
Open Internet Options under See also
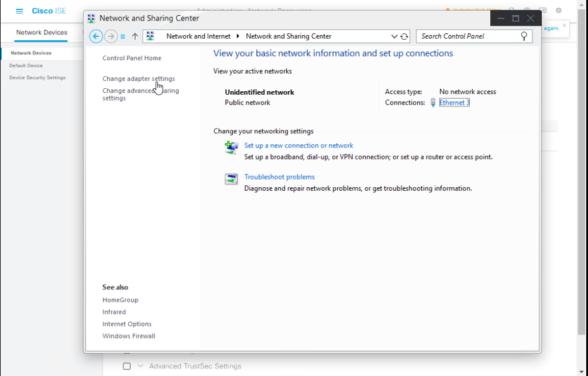pos(127,324)
